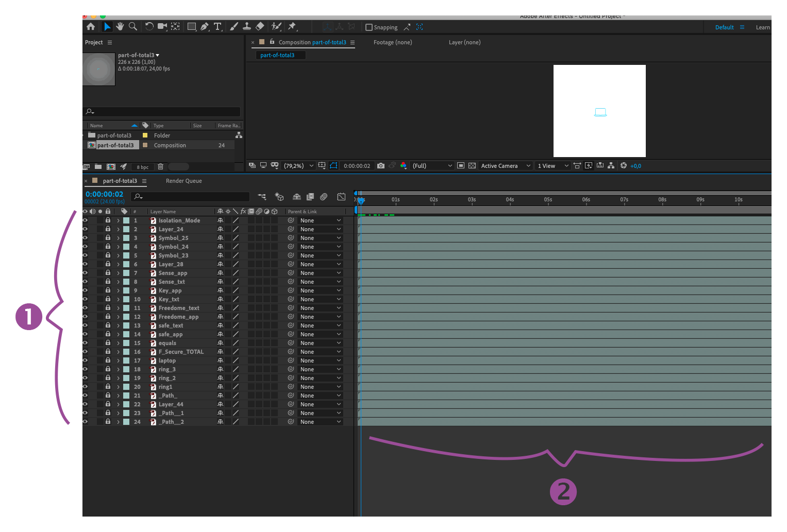Open the magnification ratio dropdown (79,2%)
The width and height of the screenshot is (787, 532).
[298, 166]
